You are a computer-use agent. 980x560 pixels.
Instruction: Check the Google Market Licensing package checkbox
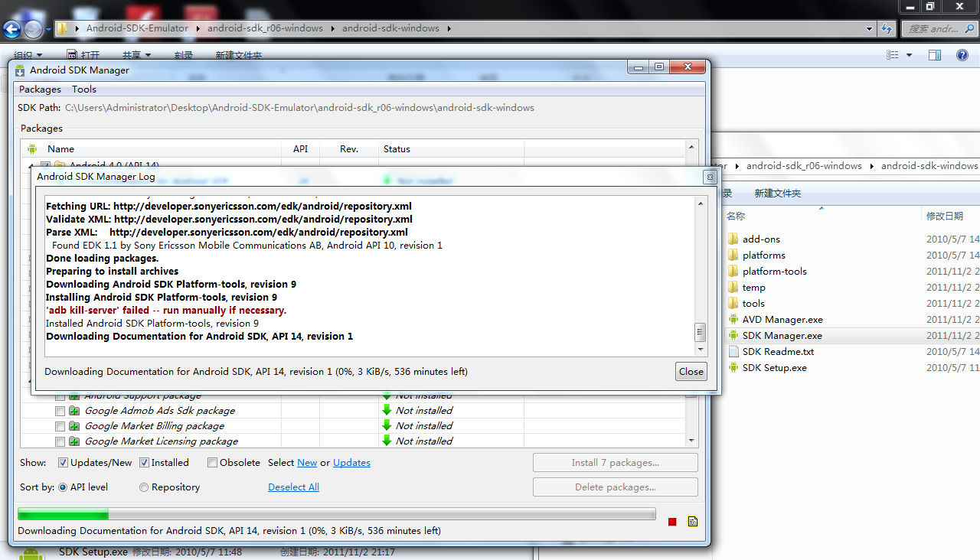(60, 441)
